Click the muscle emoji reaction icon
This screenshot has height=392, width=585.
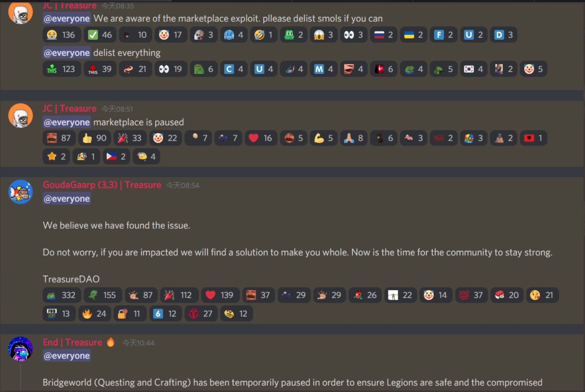coord(318,138)
